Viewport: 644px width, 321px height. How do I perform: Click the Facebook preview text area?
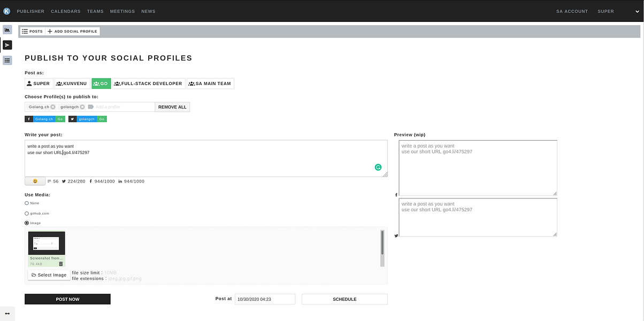(x=478, y=168)
